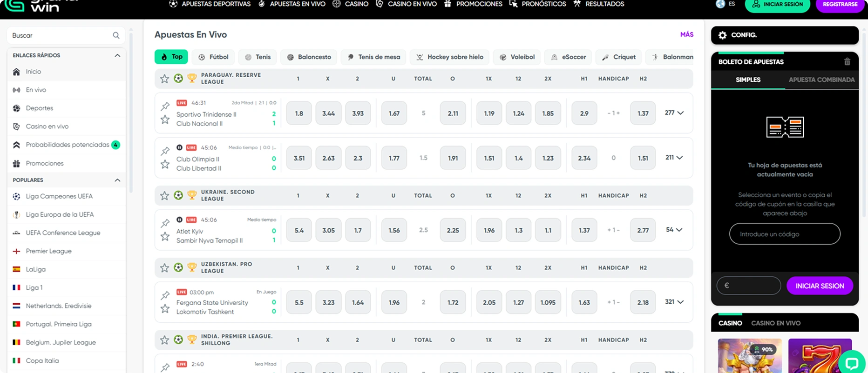The width and height of the screenshot is (868, 373).
Task: Click soccer ball icon for India Premier League
Action: 178,340
